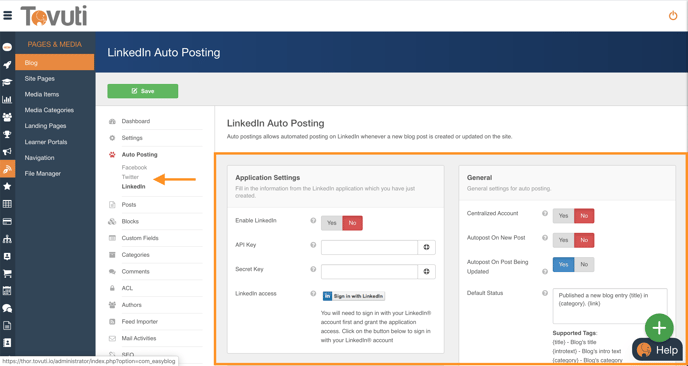The width and height of the screenshot is (688, 366).
Task: Open the Help chat button
Action: (657, 350)
